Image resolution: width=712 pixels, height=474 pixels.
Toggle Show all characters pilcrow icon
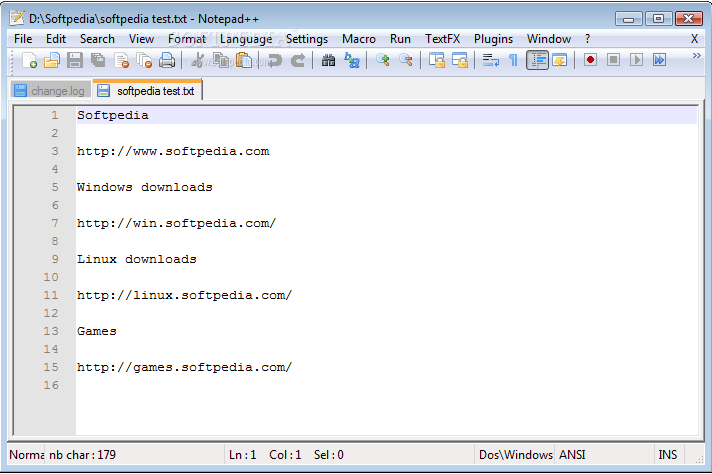pos(513,60)
